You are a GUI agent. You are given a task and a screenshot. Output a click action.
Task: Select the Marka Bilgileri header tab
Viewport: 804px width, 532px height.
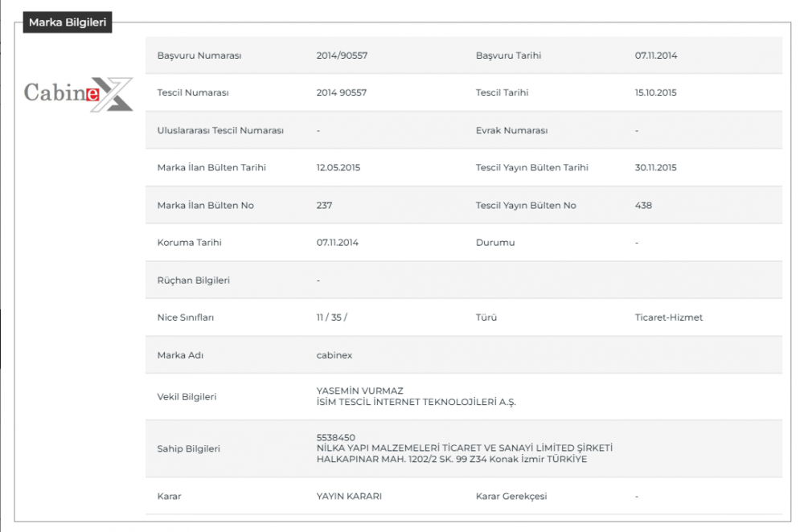[x=68, y=23]
